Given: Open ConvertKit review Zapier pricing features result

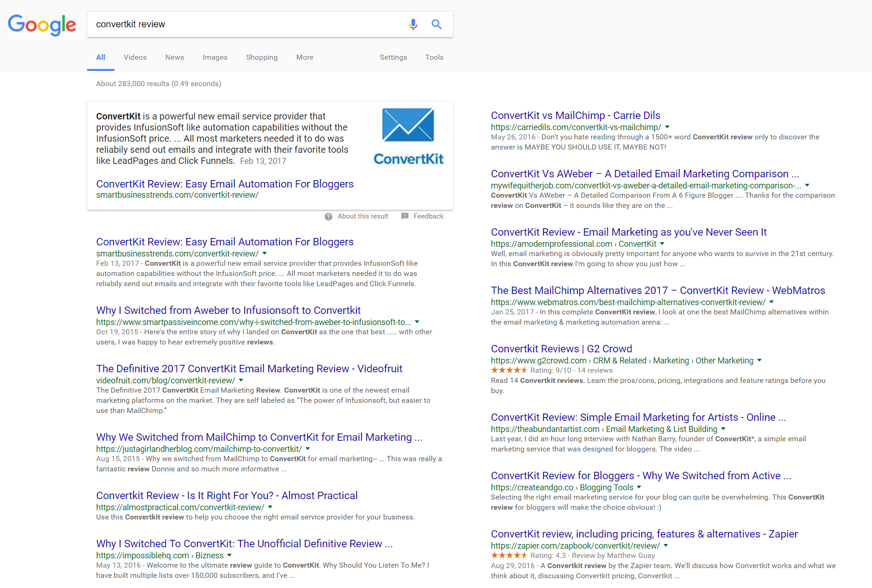Looking at the screenshot, I should [644, 534].
